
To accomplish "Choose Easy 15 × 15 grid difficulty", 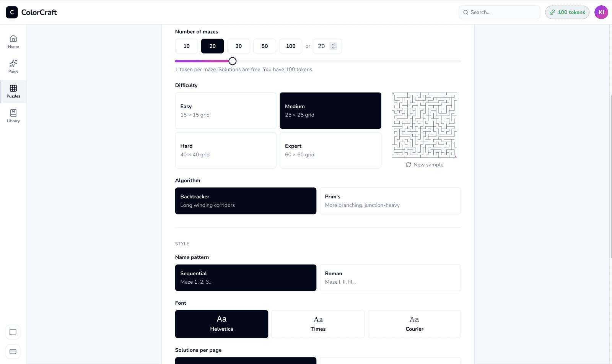I will click(226, 110).
